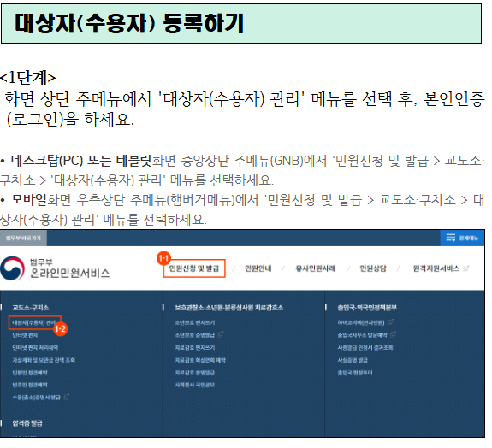Open 인터넷 편지 처리내역 link

35,348
